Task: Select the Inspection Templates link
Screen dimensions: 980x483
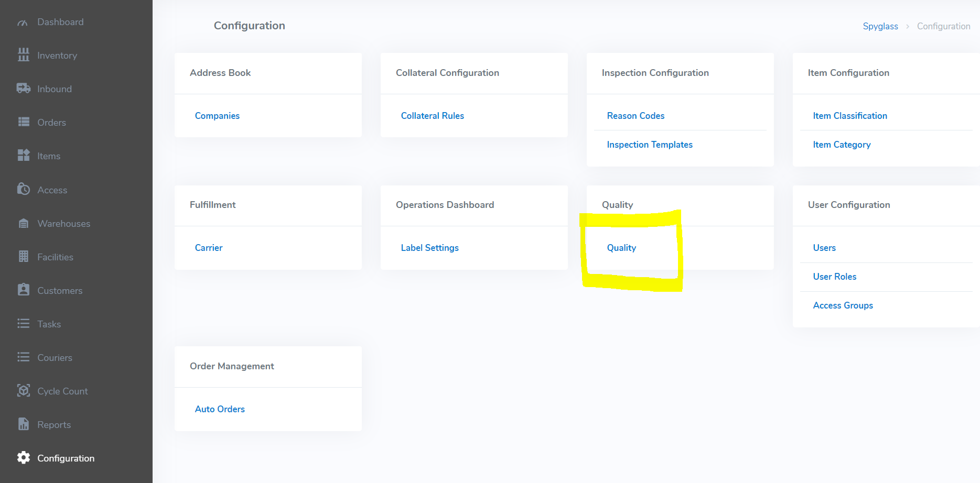Action: tap(649, 145)
